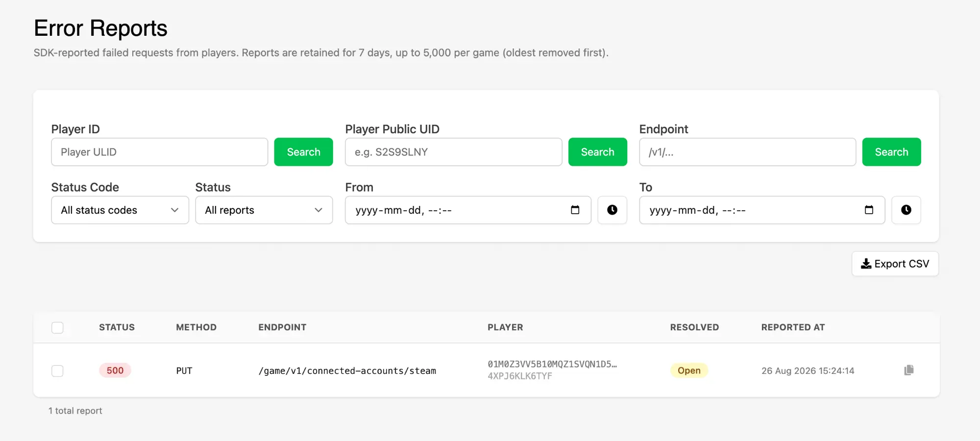The image size is (980, 441).
Task: Click the 26 Aug 2026 15:24:14 timestamp
Action: [808, 371]
